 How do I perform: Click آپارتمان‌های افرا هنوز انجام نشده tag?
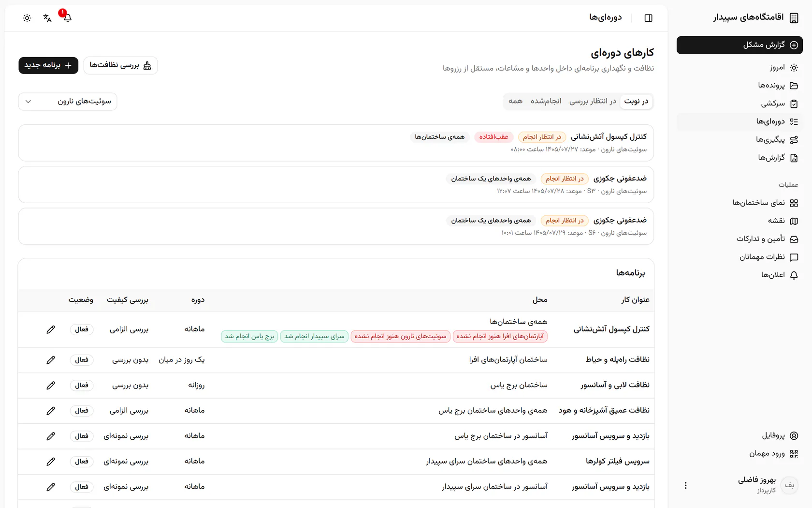[x=500, y=336]
